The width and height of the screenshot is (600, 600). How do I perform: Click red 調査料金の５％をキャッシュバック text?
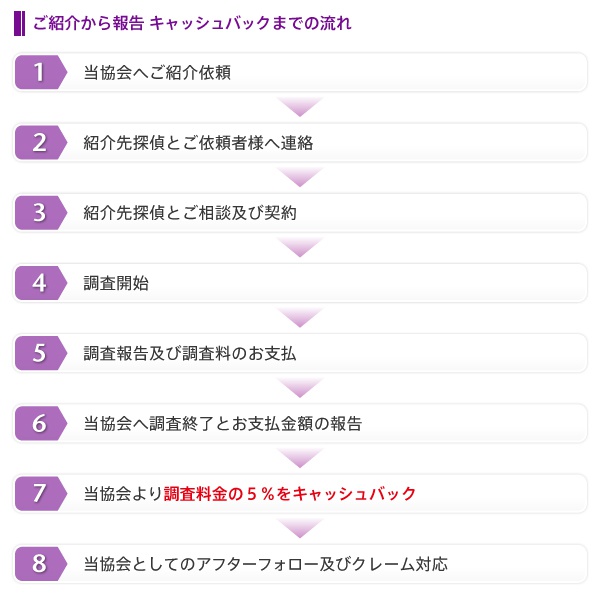(290, 494)
